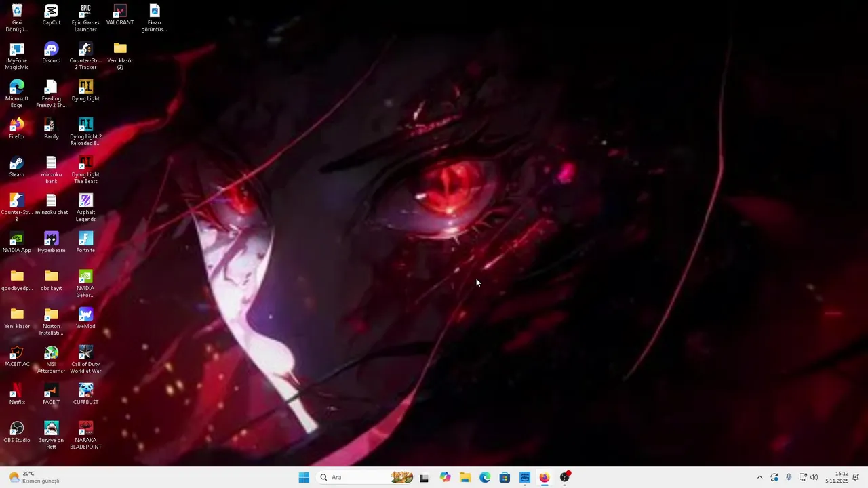Select the goodbyedpi folder
Screen dimensions: 868x488
pos(17,281)
